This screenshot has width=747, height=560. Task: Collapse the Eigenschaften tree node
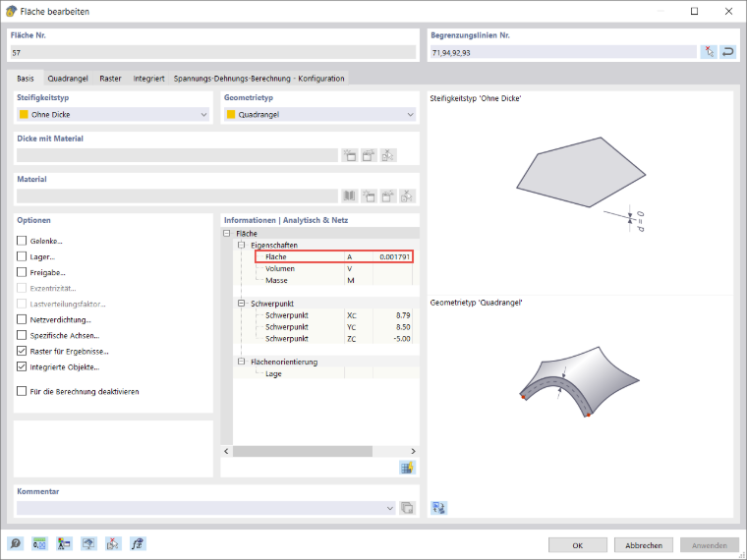(242, 245)
